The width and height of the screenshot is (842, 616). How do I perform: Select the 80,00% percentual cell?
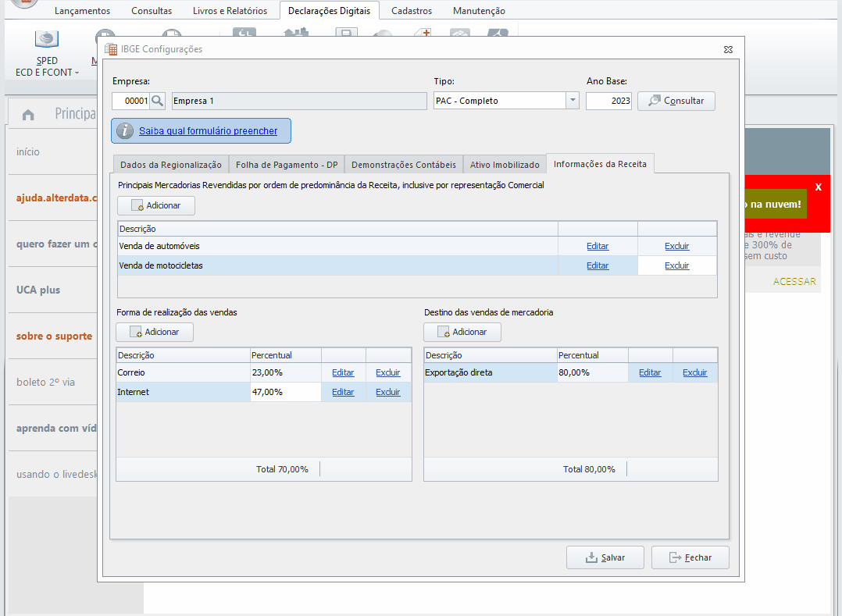[593, 372]
